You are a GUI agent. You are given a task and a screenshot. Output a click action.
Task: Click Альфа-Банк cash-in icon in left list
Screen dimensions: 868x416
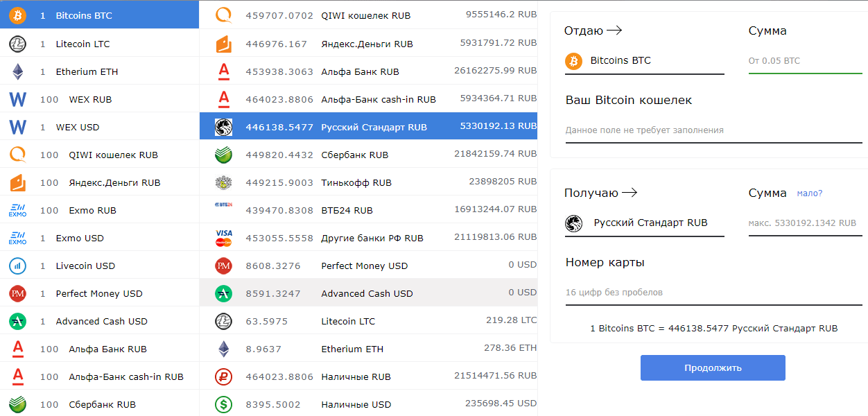[17, 376]
